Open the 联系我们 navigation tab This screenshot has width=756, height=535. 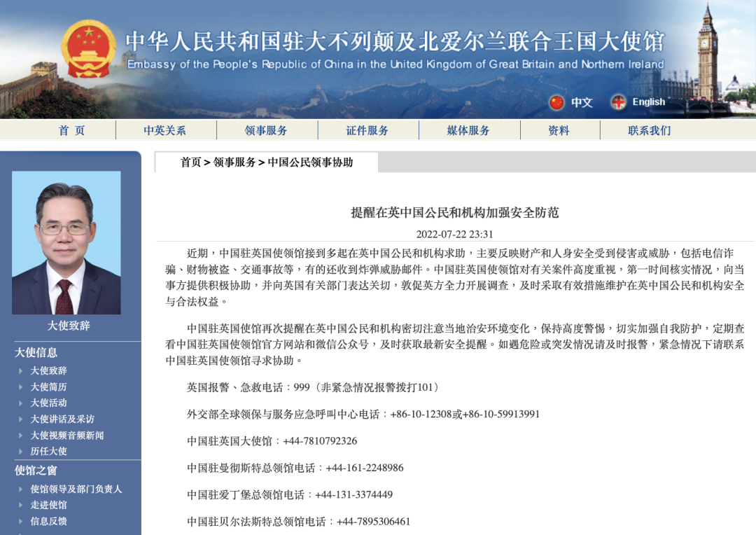click(650, 130)
